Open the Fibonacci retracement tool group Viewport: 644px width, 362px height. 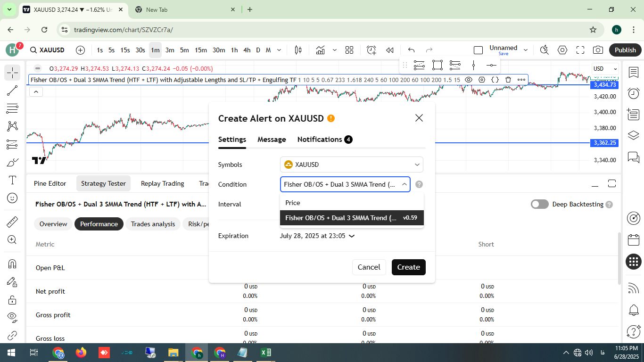coord(12,108)
